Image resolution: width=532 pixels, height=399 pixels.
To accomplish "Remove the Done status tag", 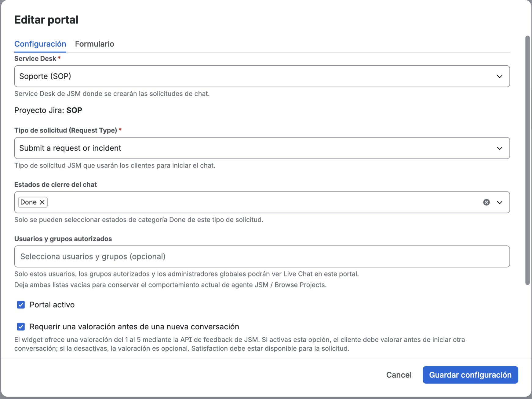I will click(42, 202).
